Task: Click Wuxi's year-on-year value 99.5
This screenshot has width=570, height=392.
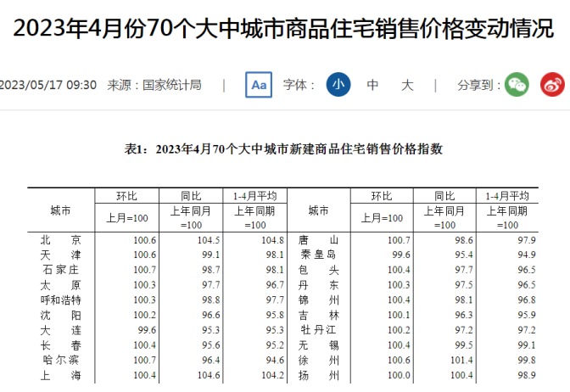Action: (x=464, y=345)
